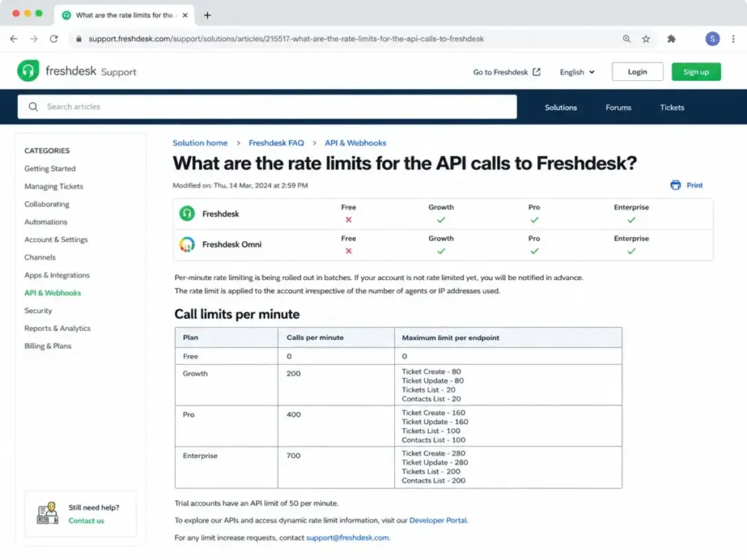
Task: Open the Tickets nav item
Action: tap(672, 108)
